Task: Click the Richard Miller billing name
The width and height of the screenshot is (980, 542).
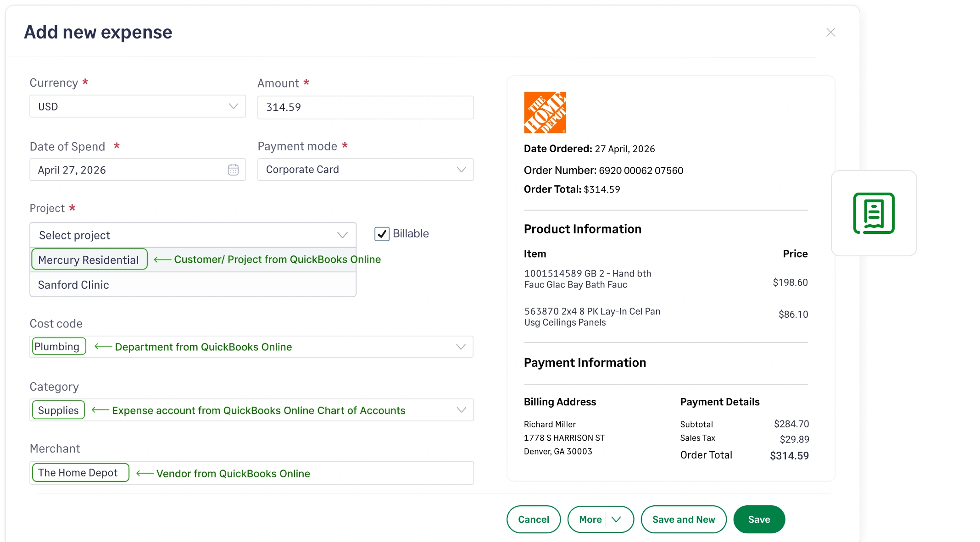Action: click(550, 424)
